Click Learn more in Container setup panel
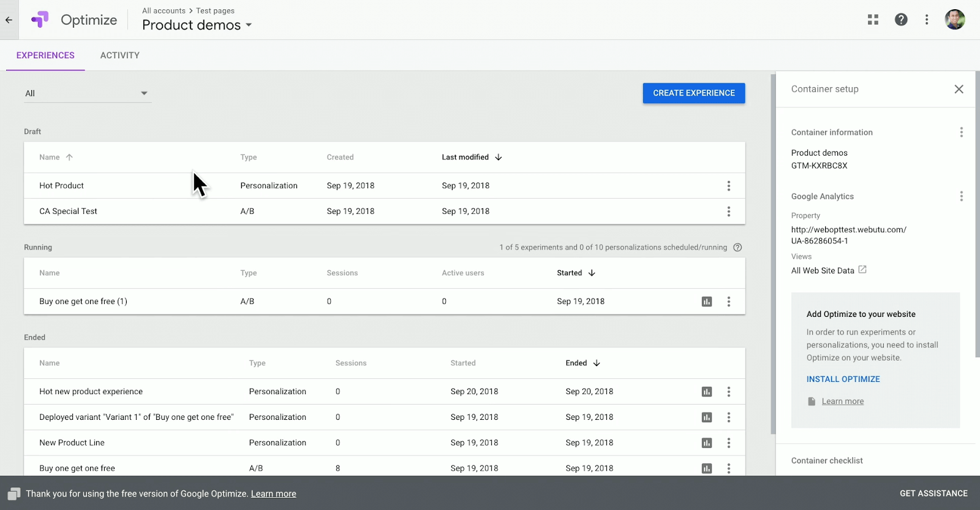 click(843, 402)
